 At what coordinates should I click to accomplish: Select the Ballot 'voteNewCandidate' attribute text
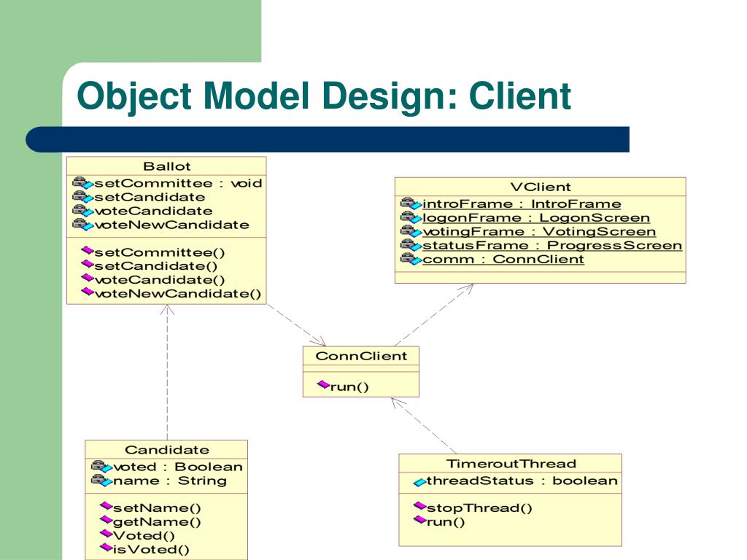click(172, 225)
